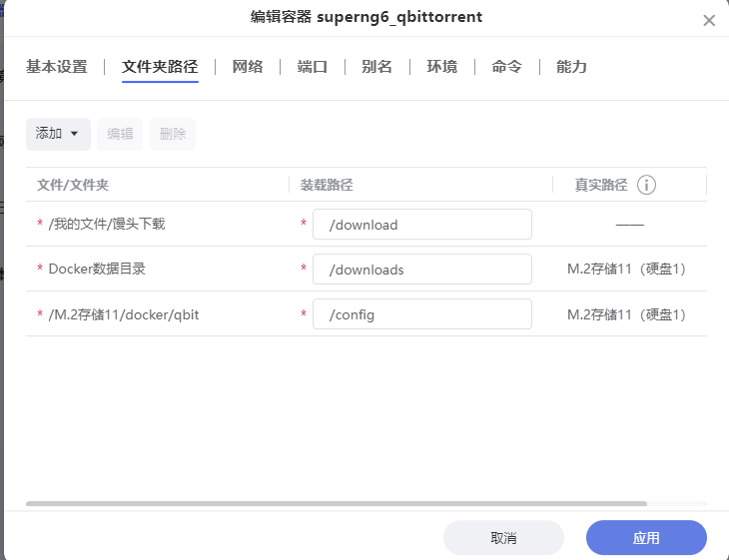This screenshot has height=560, width=729.
Task: Click the real path info icon
Action: click(646, 185)
